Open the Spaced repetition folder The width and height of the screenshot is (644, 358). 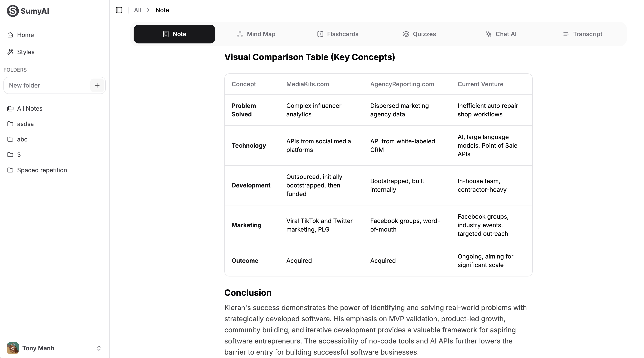(x=42, y=170)
